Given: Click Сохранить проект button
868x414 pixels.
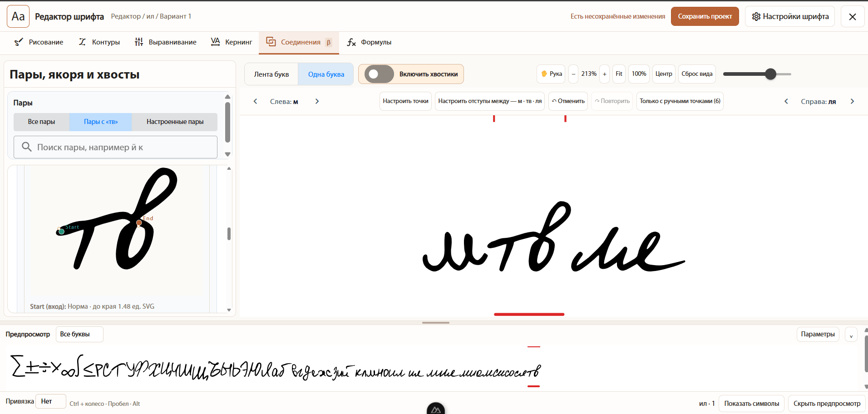Looking at the screenshot, I should (705, 16).
